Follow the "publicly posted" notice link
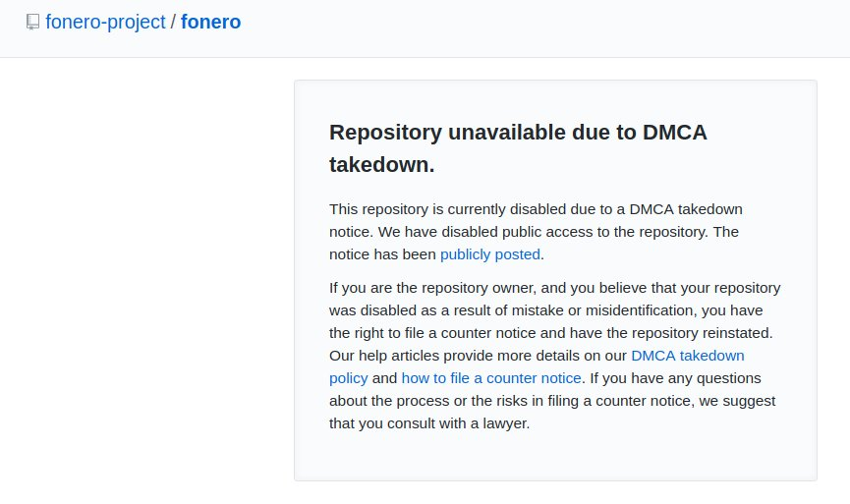Screen dimensions: 850x504 (489, 254)
